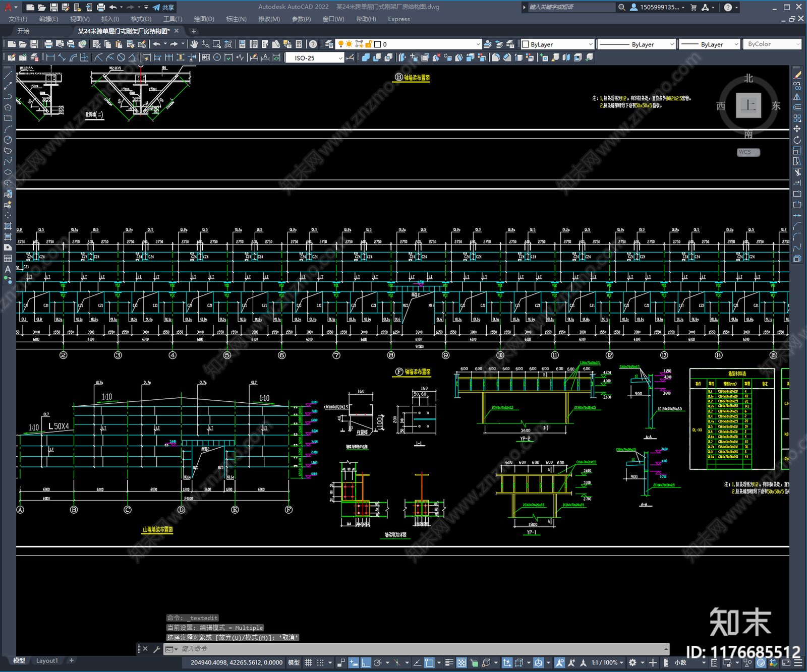This screenshot has width=807, height=672.
Task: Click the Help question mark icon
Action: tap(313, 44)
